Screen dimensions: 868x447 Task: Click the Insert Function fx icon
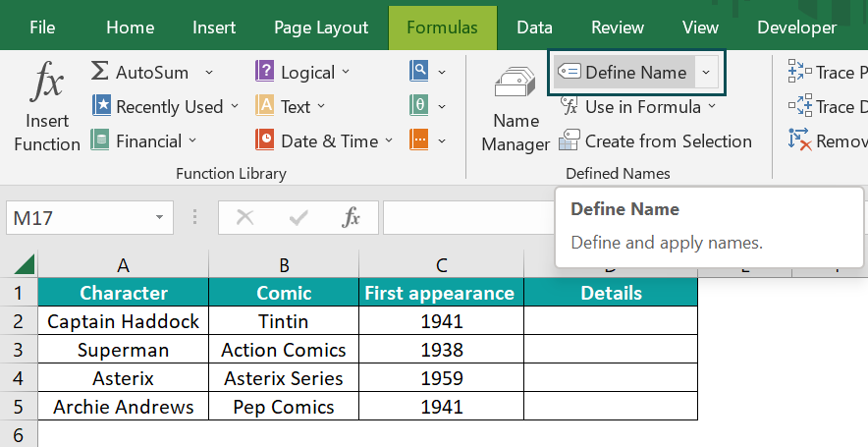47,82
